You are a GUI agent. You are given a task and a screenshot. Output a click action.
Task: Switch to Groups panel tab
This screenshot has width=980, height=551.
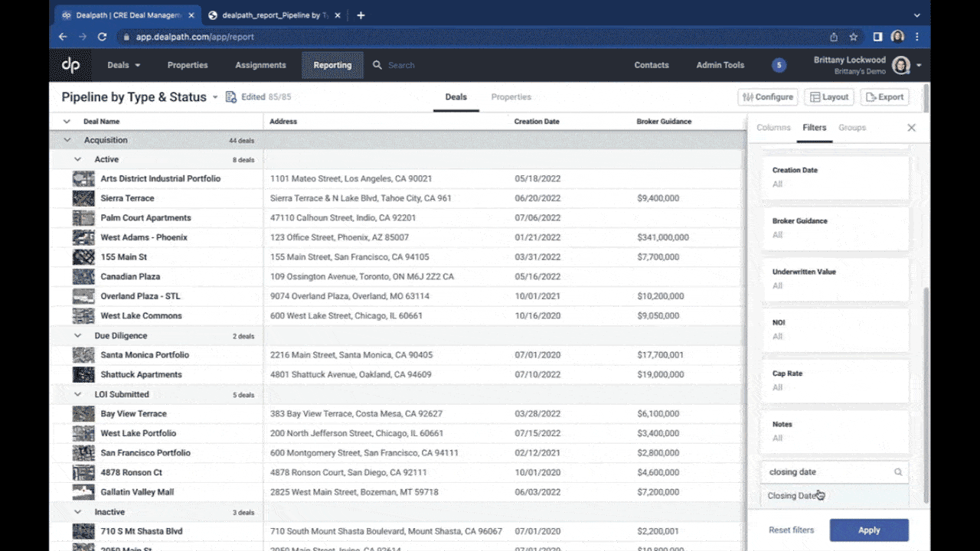[x=852, y=128]
